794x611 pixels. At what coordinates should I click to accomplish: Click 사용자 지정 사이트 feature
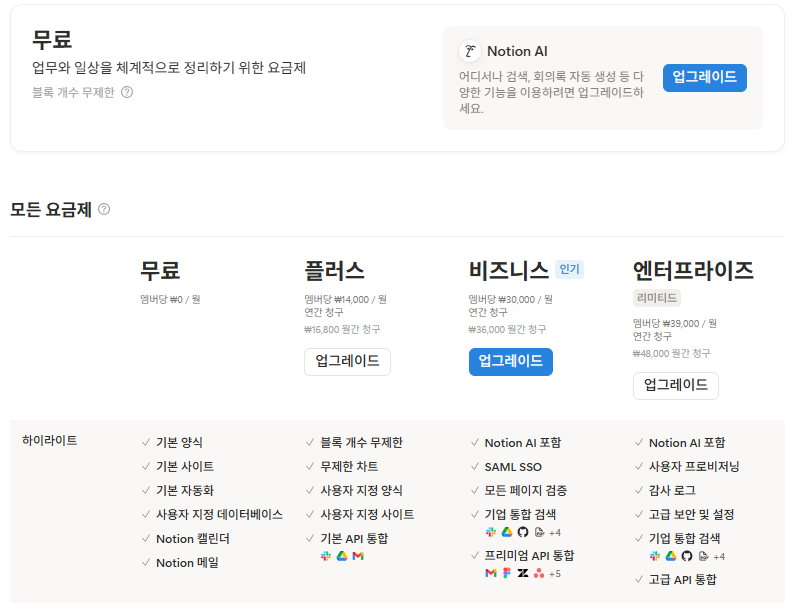pos(367,514)
